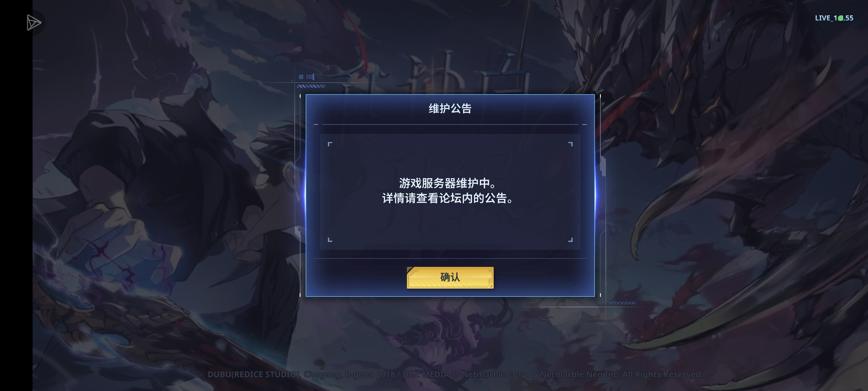The width and height of the screenshot is (868, 391).
Task: Click the upper-left corner bracket of message box
Action: 330,144
